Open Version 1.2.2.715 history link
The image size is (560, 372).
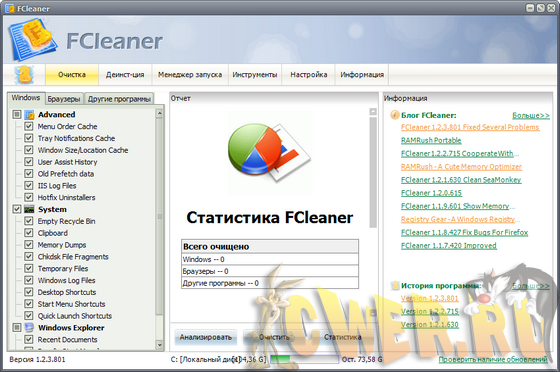coord(430,311)
